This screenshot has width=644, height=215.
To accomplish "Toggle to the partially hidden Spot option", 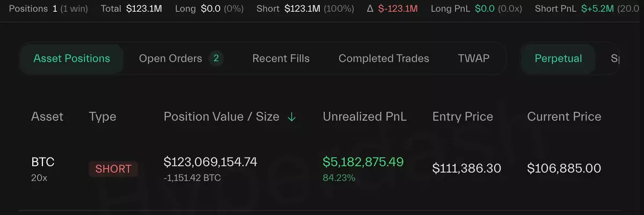I will [x=614, y=59].
